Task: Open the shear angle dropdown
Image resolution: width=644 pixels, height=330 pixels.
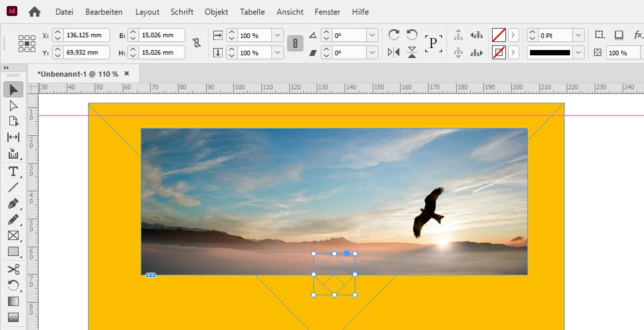Action: pos(373,53)
